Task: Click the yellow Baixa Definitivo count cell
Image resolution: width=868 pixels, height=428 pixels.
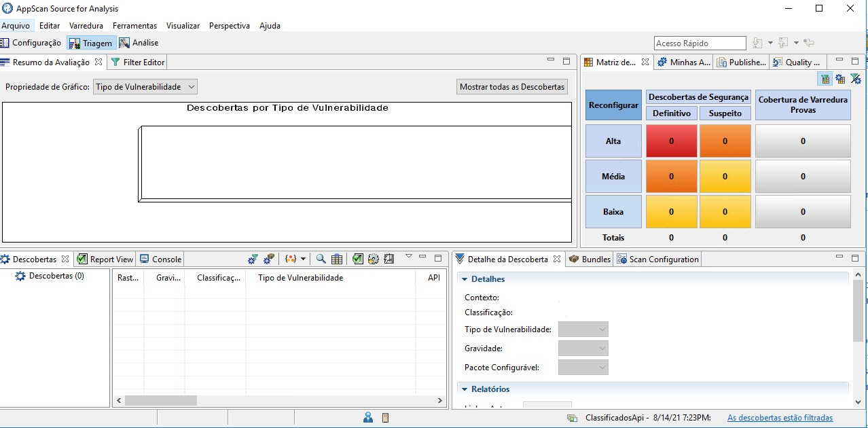Action: [671, 211]
